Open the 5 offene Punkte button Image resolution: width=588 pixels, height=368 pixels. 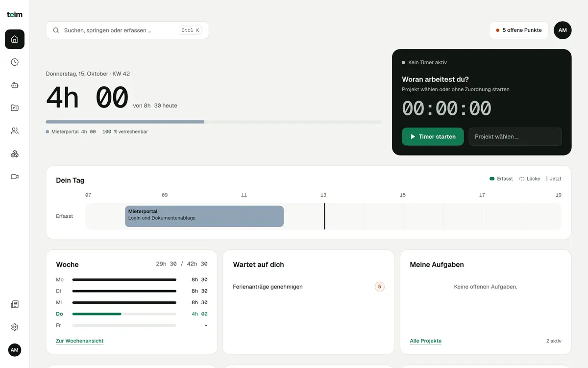(519, 30)
